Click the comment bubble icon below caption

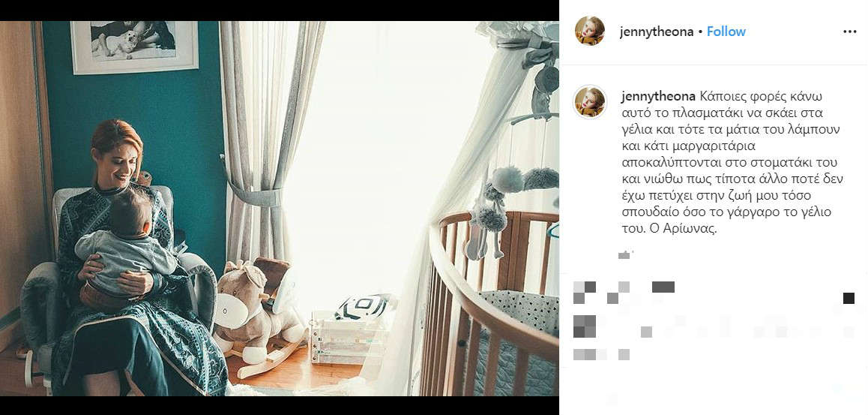pos(618,292)
